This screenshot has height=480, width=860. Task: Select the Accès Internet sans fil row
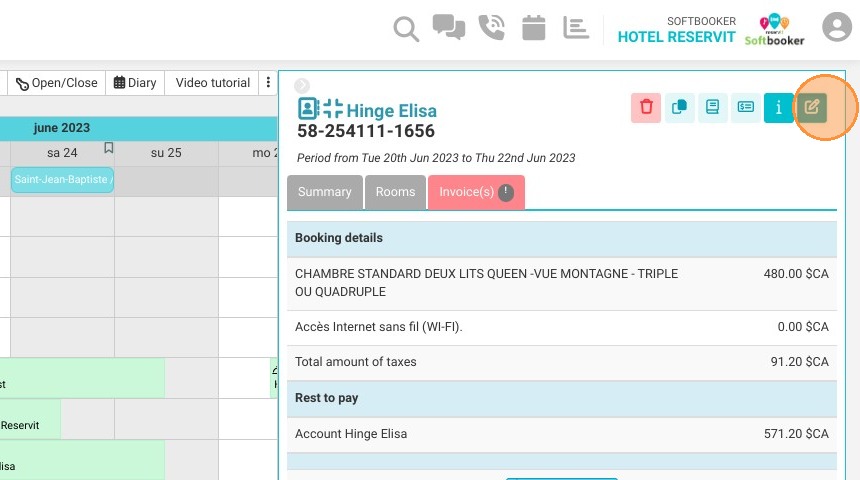[562, 327]
